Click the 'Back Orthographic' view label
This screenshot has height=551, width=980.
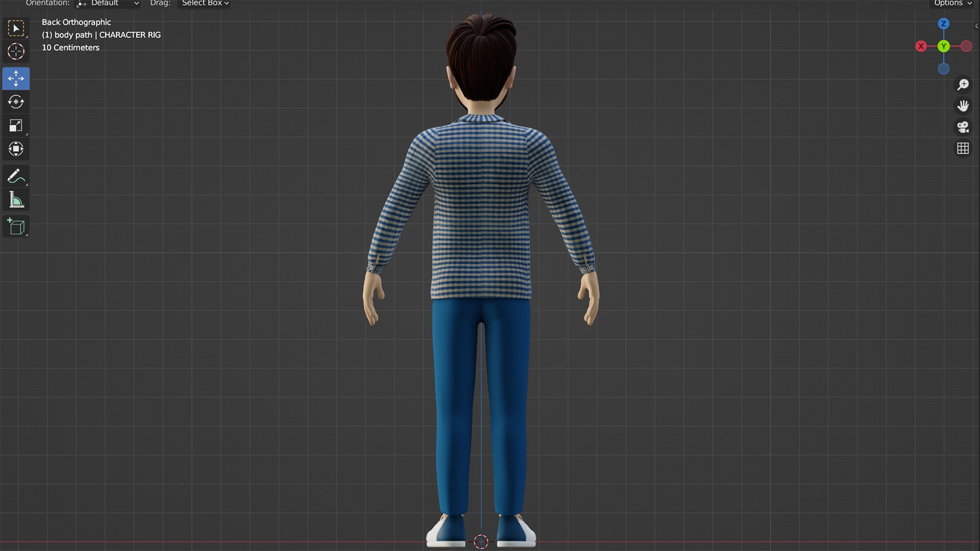tap(76, 22)
